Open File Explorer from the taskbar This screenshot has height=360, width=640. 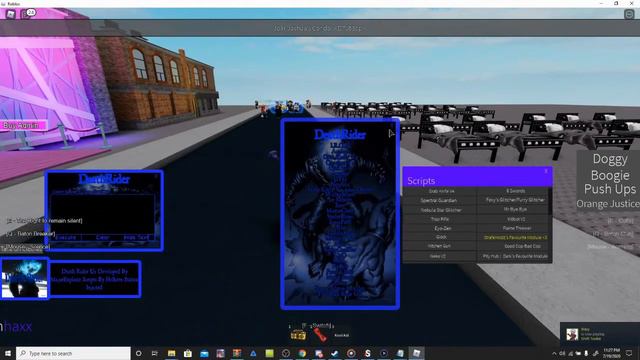(x=171, y=353)
